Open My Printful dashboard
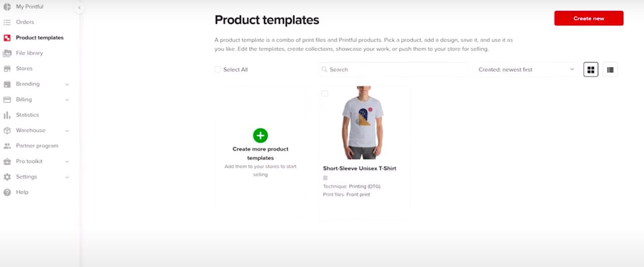 point(29,7)
